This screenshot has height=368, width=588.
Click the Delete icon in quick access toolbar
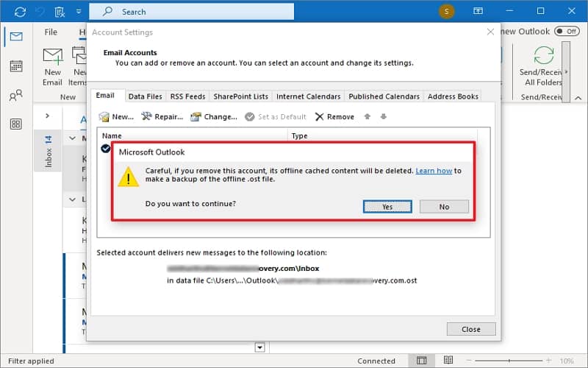60,12
